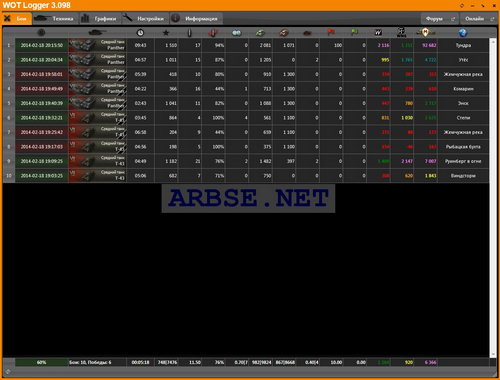The image size is (500, 380).
Task: Open the Графики tab
Action: 100,19
